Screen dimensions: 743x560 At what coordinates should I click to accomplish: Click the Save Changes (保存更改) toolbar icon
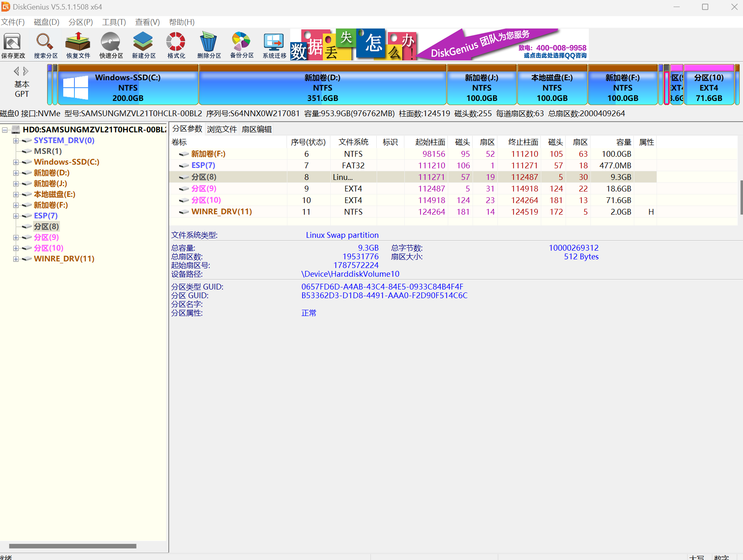pyautogui.click(x=13, y=45)
